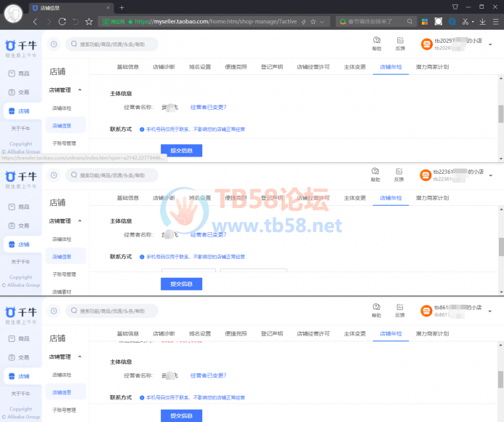Open the browser hamburger menu
This screenshot has width=504, height=422.
click(x=496, y=22)
